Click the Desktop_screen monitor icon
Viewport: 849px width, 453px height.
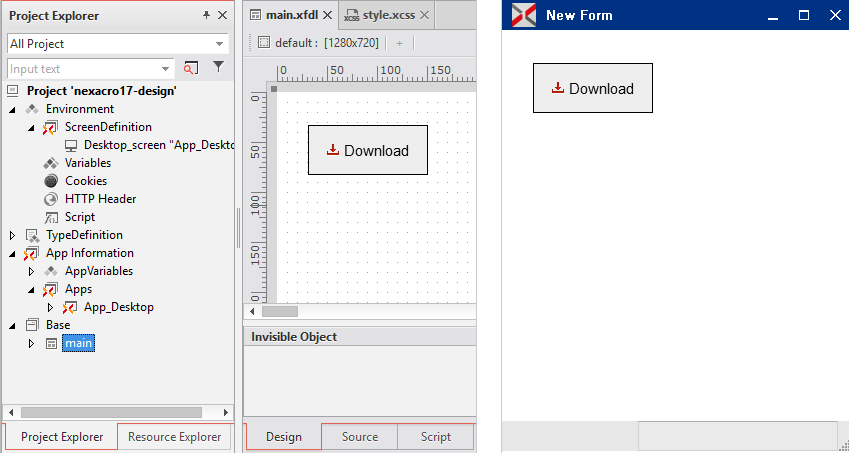71,145
